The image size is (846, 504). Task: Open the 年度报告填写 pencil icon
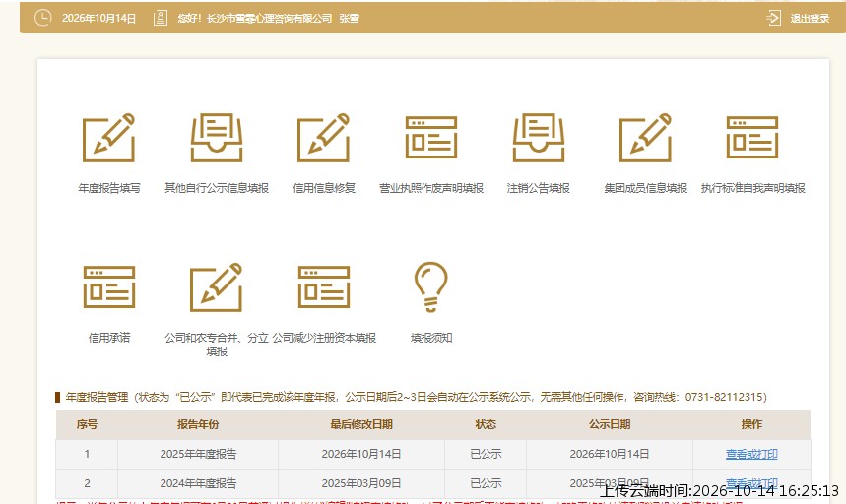click(108, 138)
